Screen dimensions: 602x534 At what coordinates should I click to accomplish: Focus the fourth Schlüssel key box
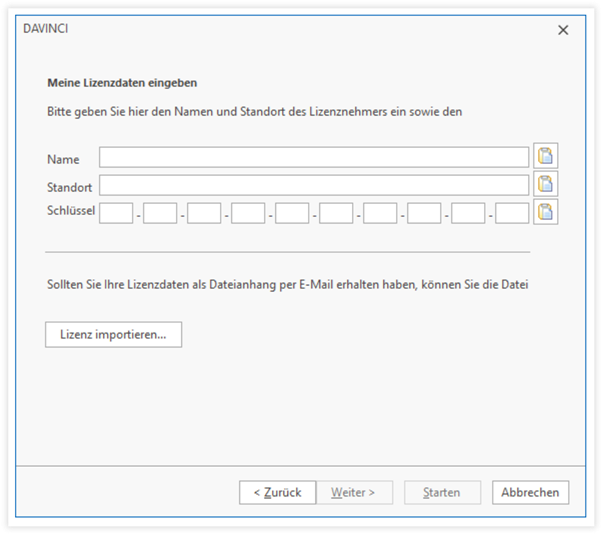[x=248, y=213]
